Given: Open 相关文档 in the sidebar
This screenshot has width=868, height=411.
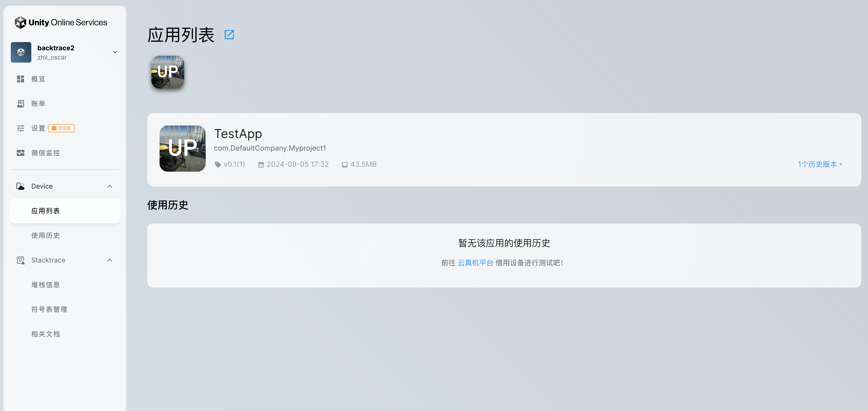Looking at the screenshot, I should coord(45,334).
